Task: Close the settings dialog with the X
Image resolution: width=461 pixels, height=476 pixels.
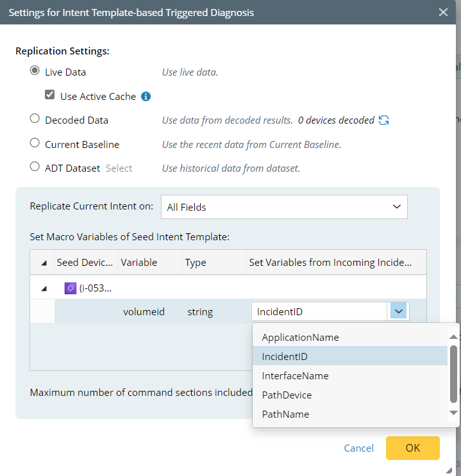Action: [x=442, y=12]
